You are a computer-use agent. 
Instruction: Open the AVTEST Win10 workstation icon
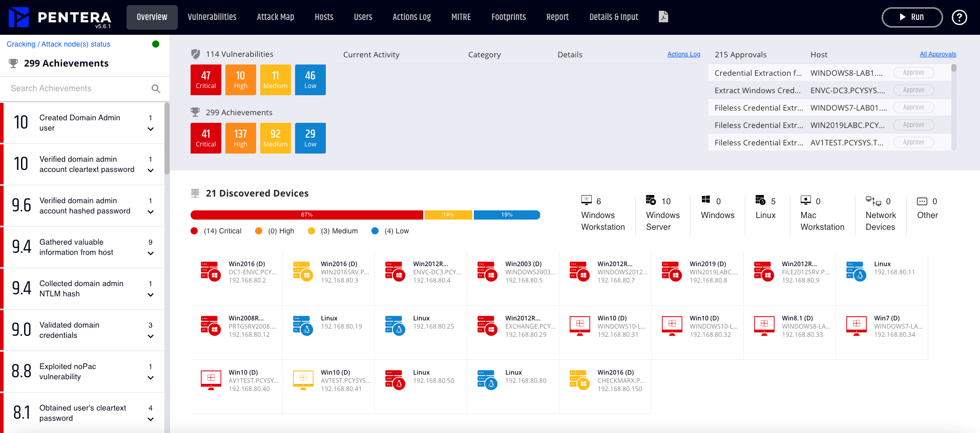pos(303,380)
